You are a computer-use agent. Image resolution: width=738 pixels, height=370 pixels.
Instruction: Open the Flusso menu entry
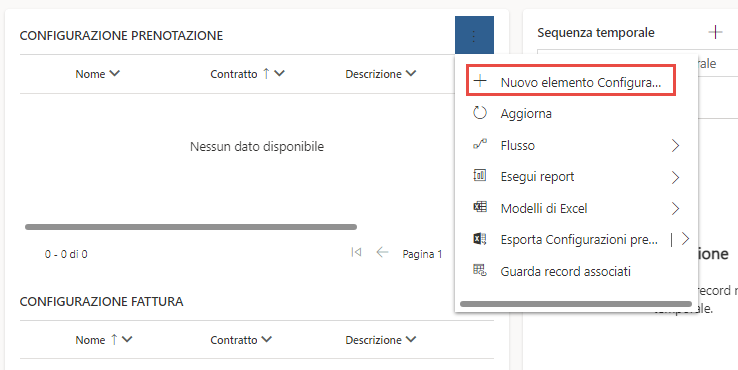(576, 145)
